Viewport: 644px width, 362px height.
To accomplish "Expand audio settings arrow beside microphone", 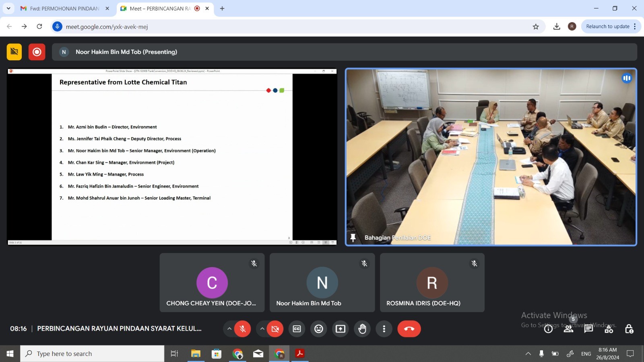I will 229,329.
